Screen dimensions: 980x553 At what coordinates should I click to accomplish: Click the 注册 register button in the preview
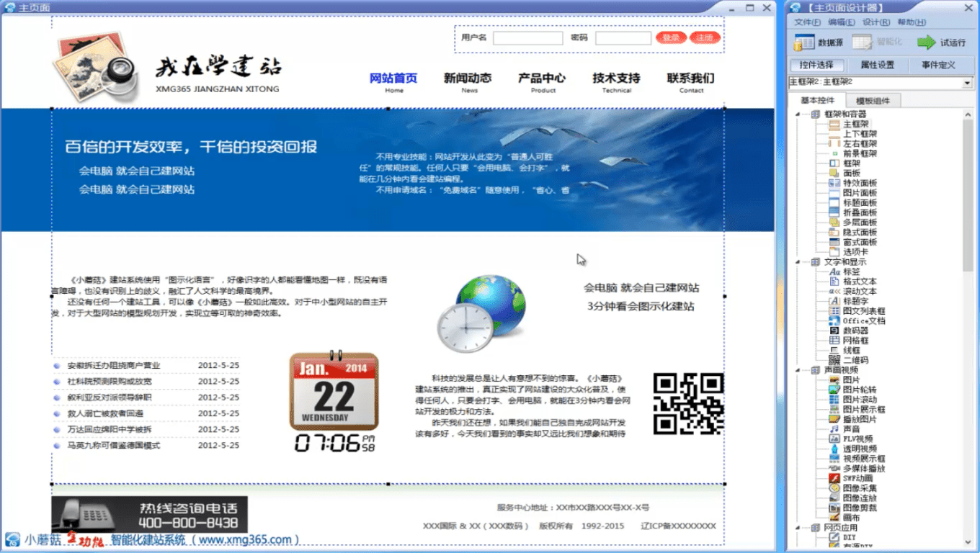705,37
